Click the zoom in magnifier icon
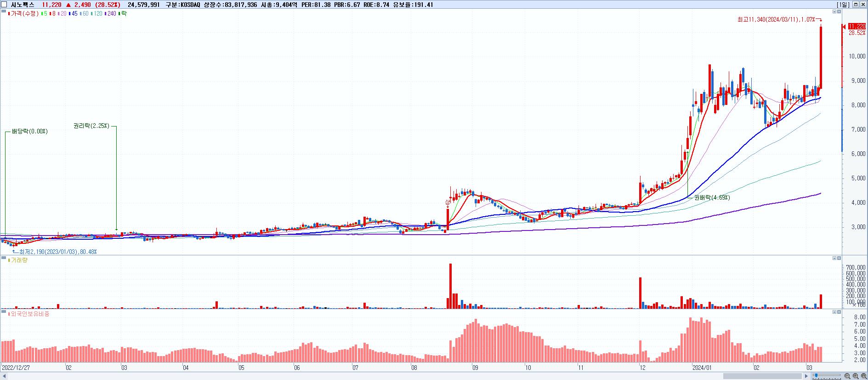The image size is (868, 380). point(855,376)
